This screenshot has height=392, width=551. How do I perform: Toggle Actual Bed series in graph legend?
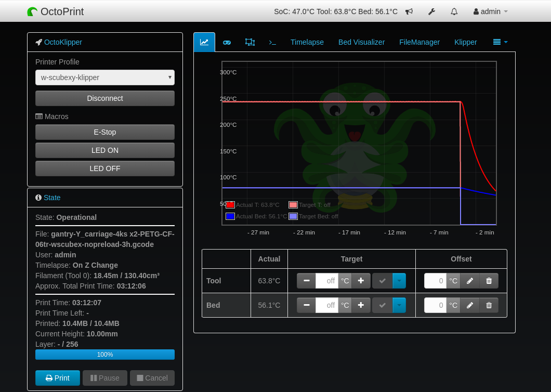[256, 216]
